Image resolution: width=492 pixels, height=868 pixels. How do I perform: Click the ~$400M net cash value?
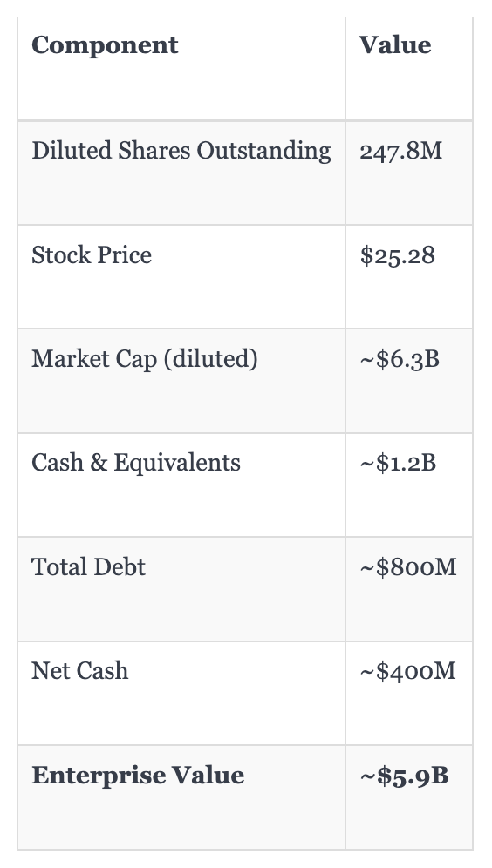pos(407,671)
